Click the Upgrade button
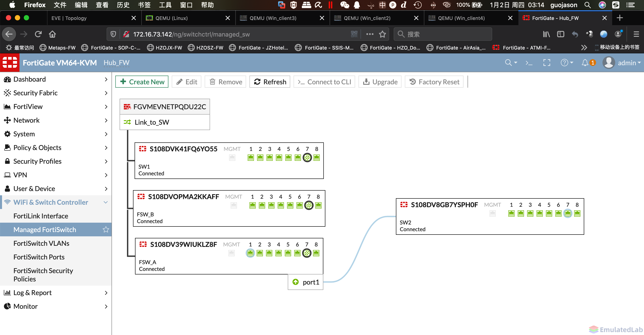 pos(380,82)
